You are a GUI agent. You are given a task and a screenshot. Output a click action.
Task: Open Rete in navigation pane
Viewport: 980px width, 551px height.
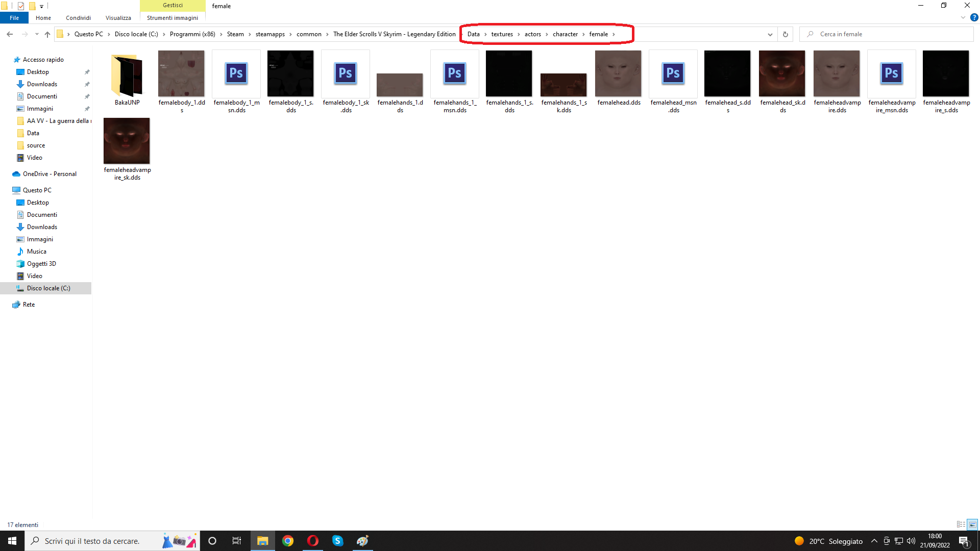(x=29, y=305)
